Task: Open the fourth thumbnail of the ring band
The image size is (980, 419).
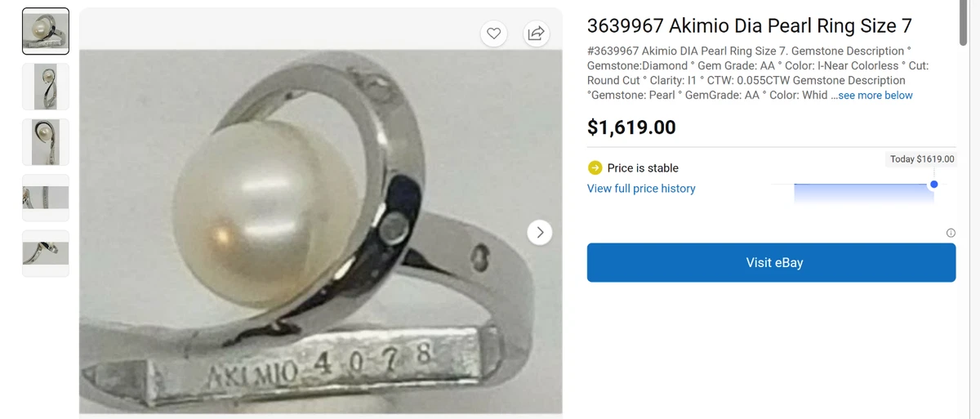Action: point(46,198)
